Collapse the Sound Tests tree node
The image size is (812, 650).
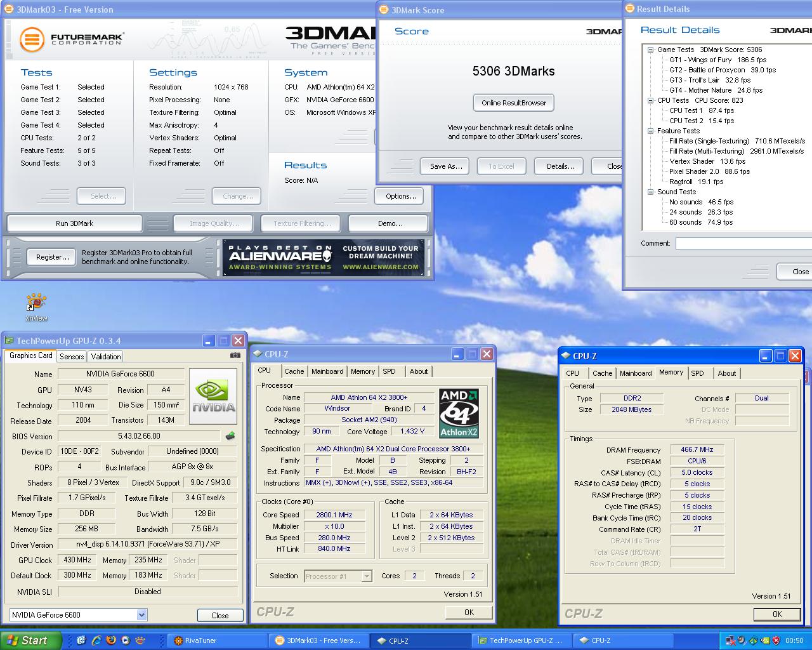point(650,192)
